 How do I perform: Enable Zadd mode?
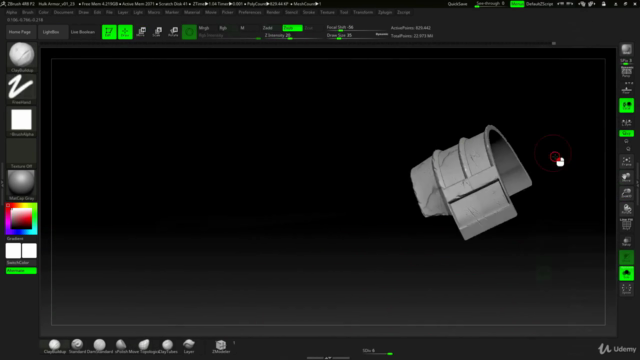coord(268,28)
